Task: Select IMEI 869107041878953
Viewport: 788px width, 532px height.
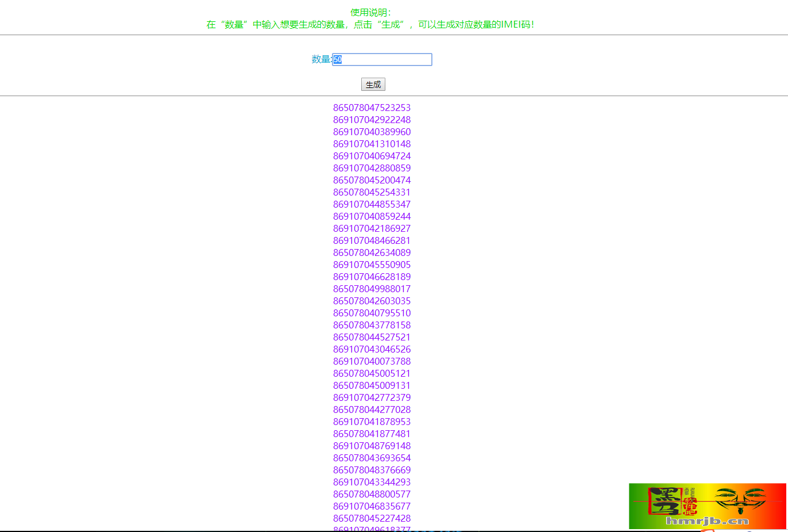Action: pos(372,422)
